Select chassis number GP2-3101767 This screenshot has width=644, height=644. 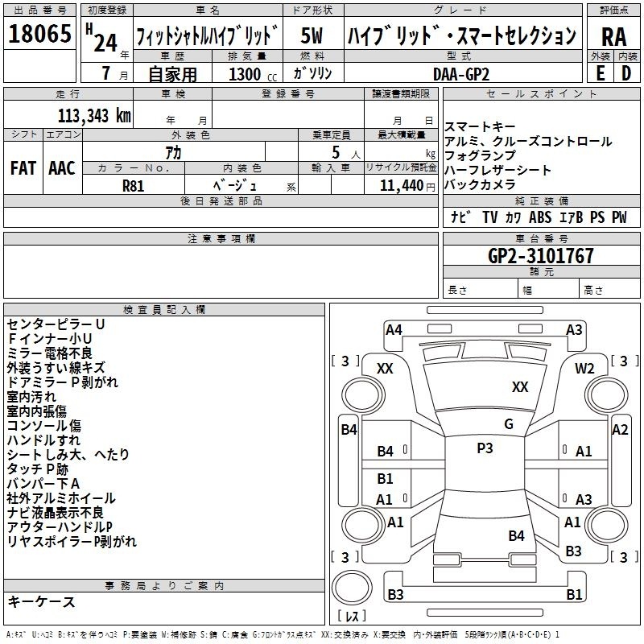540,256
